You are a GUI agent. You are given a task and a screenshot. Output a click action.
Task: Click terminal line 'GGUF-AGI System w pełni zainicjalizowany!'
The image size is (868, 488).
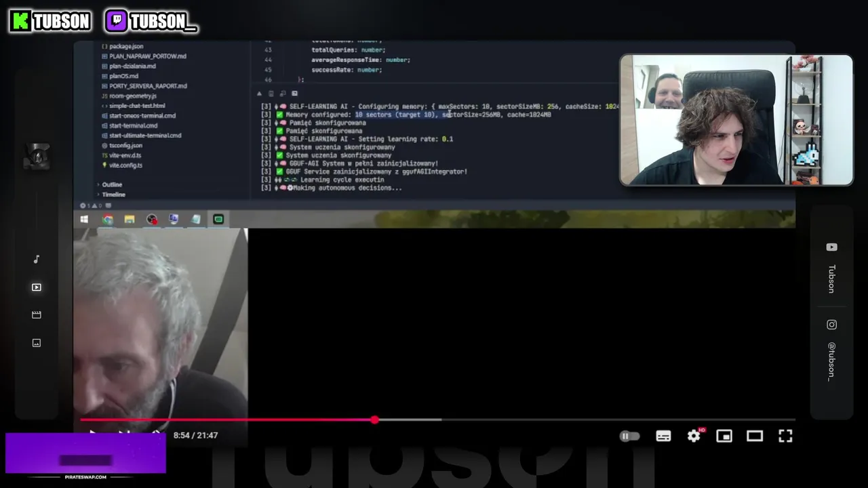pos(350,163)
